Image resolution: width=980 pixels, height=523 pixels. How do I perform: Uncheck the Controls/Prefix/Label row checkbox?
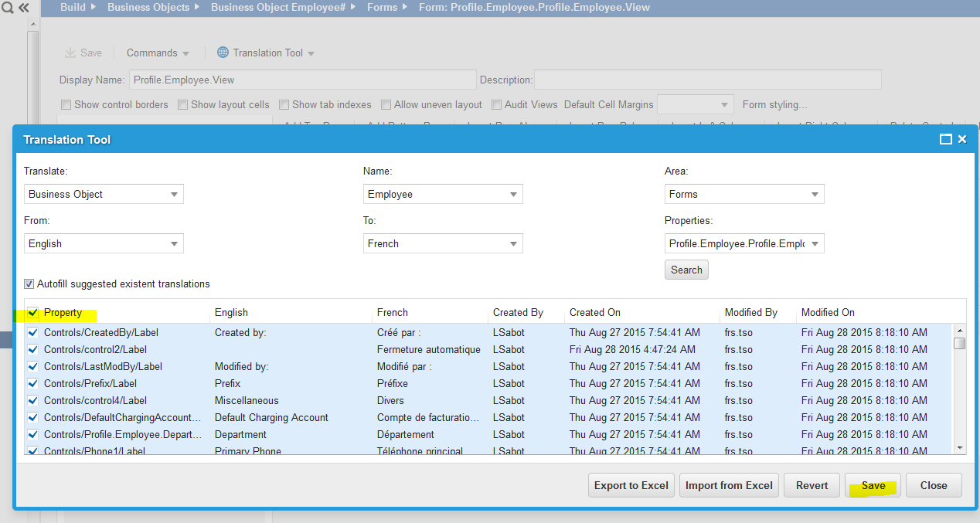click(x=33, y=384)
